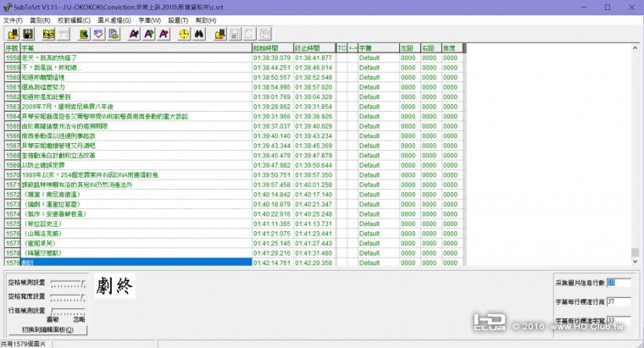Select subtitle row number 1570
644x348 pixels.
click(13, 175)
